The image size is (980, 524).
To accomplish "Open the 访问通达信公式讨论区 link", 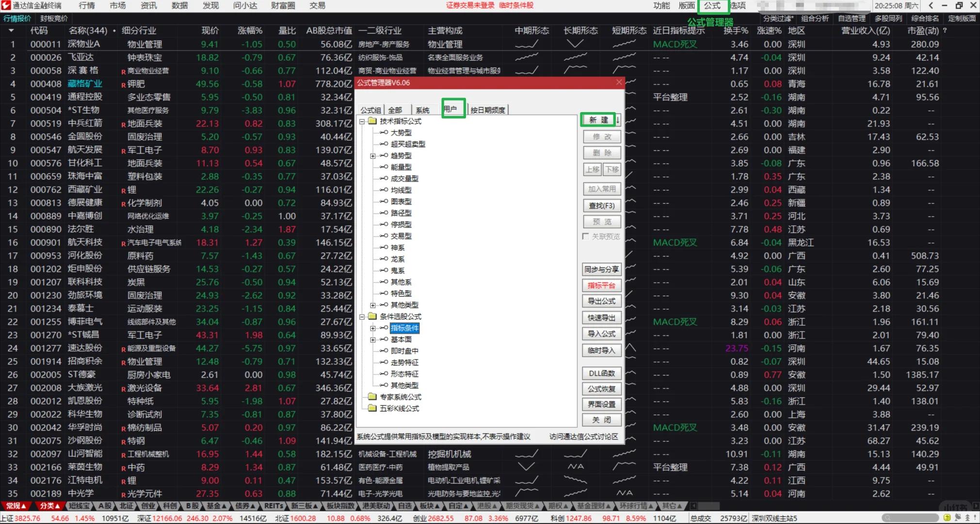I will pos(584,437).
